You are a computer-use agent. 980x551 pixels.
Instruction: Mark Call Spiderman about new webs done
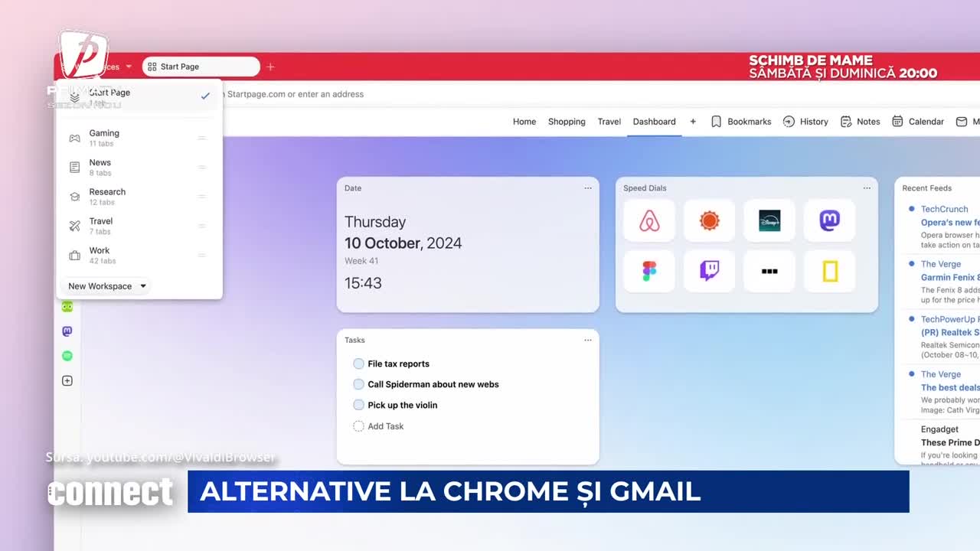click(x=358, y=385)
